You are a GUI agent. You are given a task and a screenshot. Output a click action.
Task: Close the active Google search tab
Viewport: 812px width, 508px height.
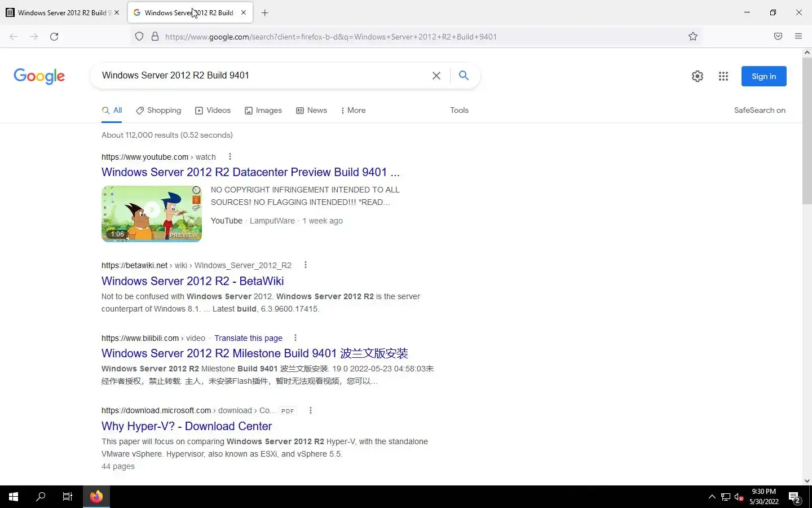(x=244, y=12)
